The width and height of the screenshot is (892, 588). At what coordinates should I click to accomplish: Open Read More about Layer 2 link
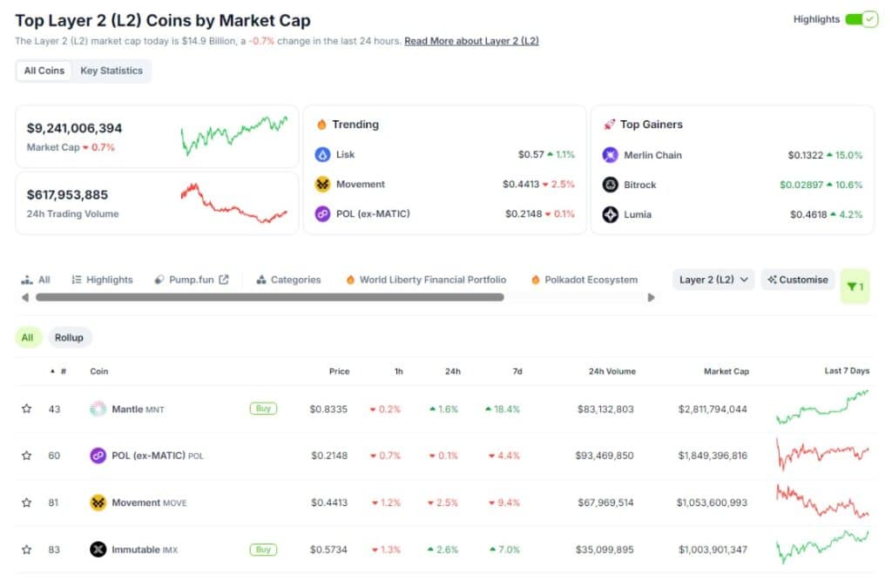471,41
